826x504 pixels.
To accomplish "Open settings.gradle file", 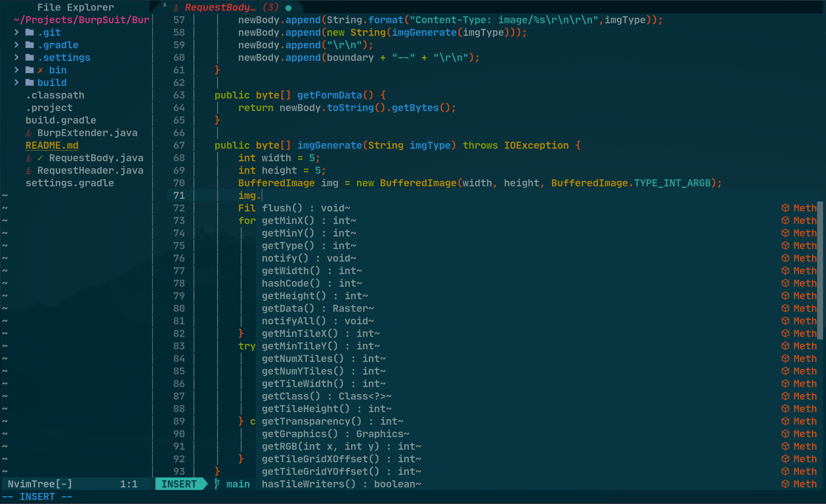I will (70, 183).
